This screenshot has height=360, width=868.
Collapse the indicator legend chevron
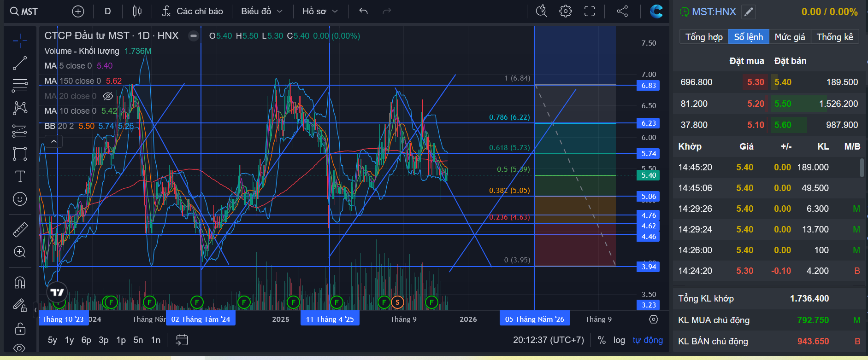pyautogui.click(x=54, y=141)
